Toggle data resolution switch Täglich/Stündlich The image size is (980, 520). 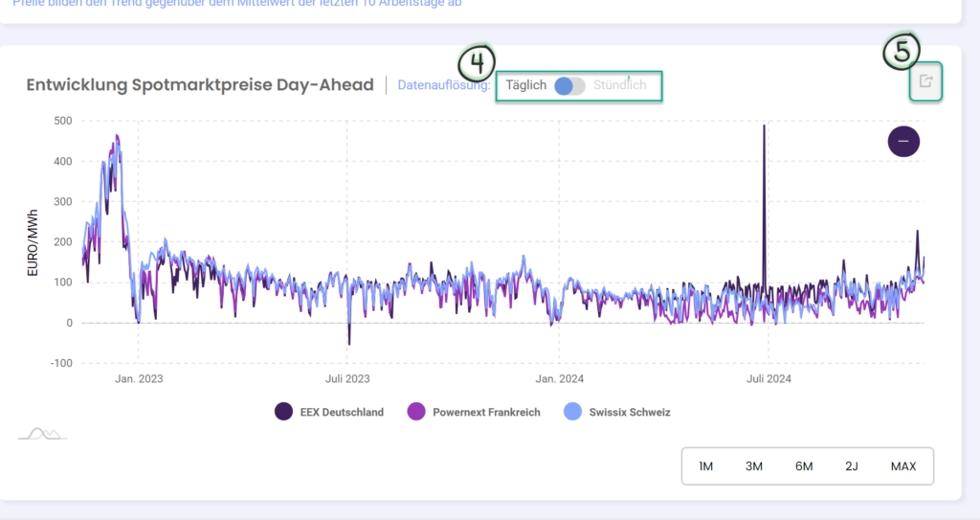(569, 86)
